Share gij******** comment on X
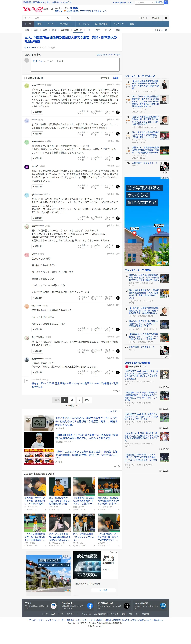Screen dimensions: 191x644 (x=118, y=218)
